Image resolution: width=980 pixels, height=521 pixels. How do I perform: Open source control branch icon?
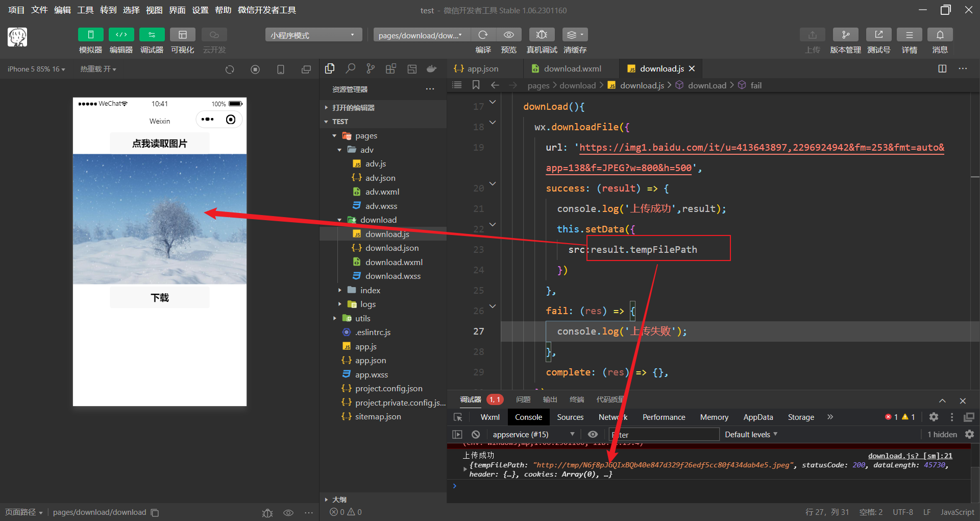coord(371,68)
